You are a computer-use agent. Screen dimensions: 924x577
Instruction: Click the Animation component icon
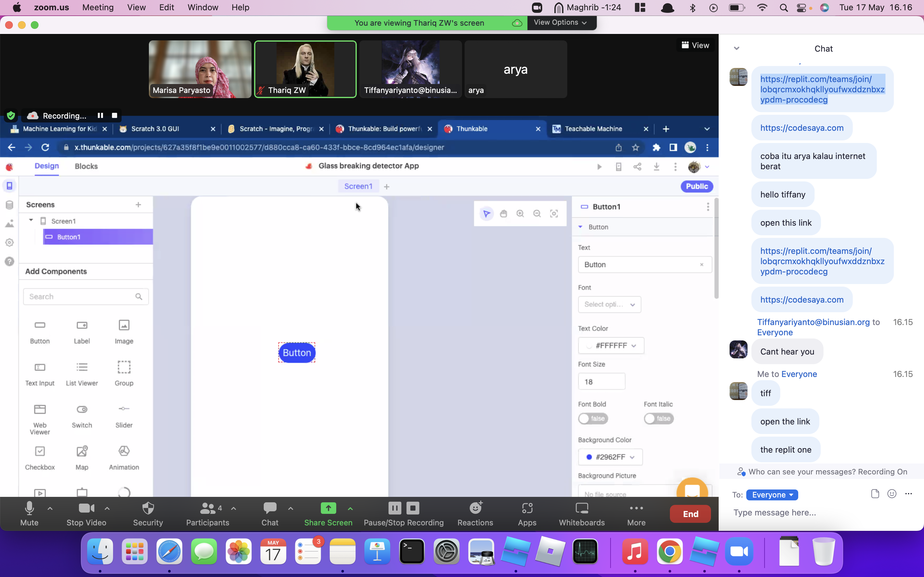(x=123, y=451)
